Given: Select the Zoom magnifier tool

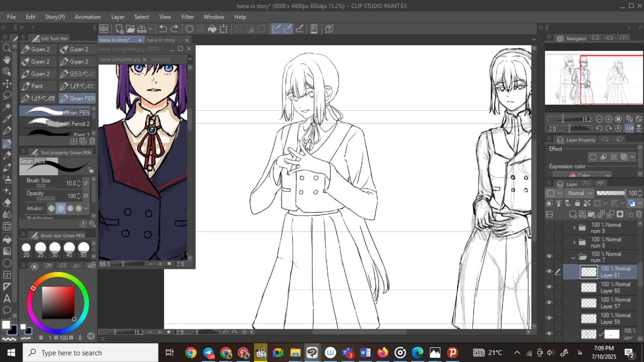Looking at the screenshot, I should coord(7,48).
